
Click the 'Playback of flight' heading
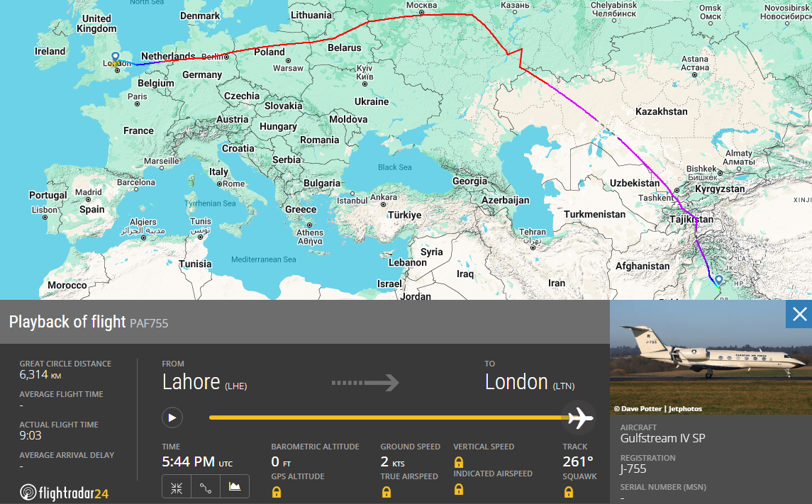click(67, 322)
